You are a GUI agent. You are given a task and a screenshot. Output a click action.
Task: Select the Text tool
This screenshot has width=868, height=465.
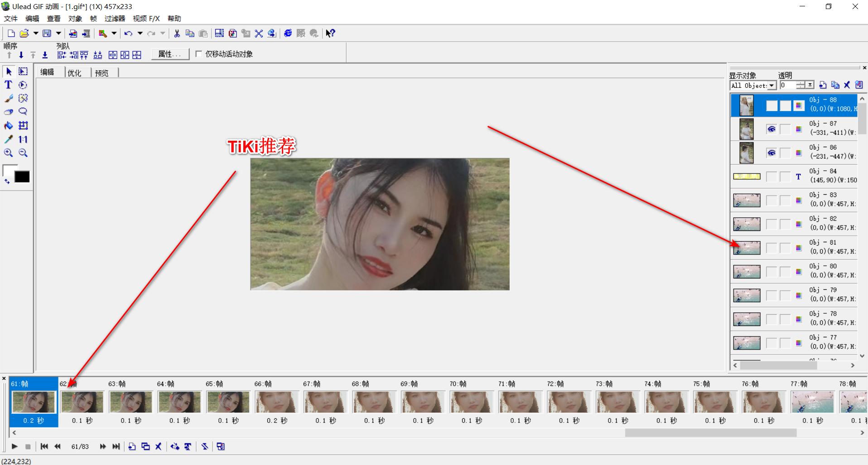pyautogui.click(x=8, y=85)
